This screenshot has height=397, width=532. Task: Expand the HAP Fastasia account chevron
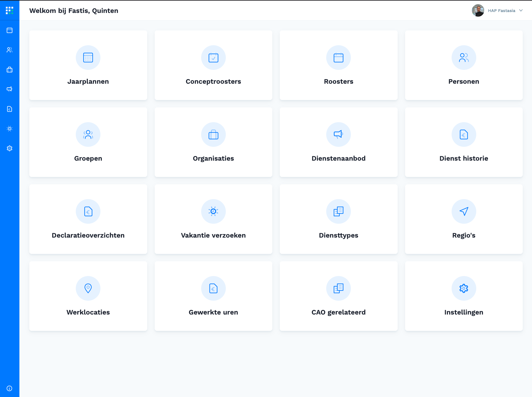pyautogui.click(x=521, y=10)
